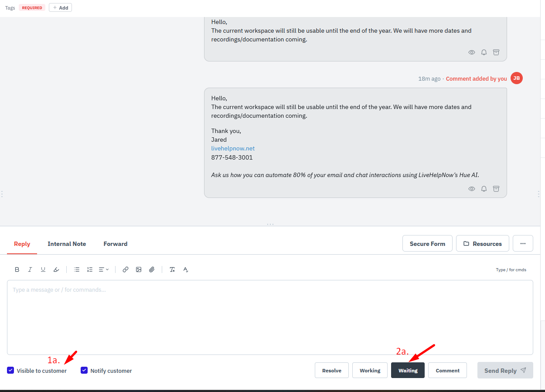Click the bell icon on the unsigned upper message
The height and width of the screenshot is (392, 545).
[x=484, y=52]
